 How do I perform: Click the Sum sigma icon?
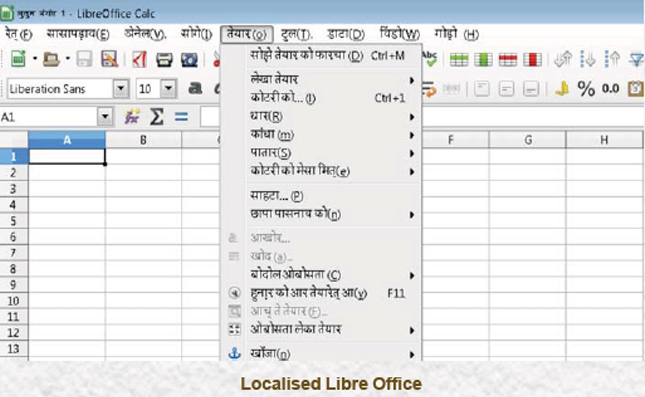157,117
